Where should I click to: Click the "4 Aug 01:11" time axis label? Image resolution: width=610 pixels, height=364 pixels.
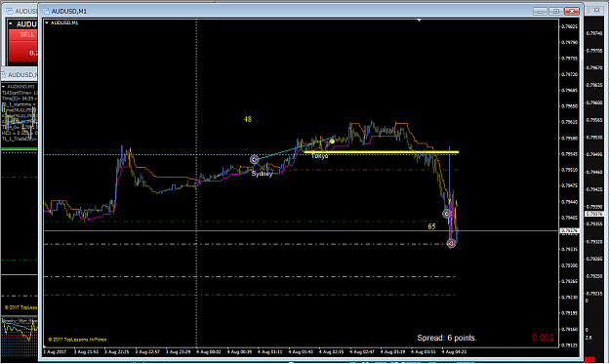point(270,352)
